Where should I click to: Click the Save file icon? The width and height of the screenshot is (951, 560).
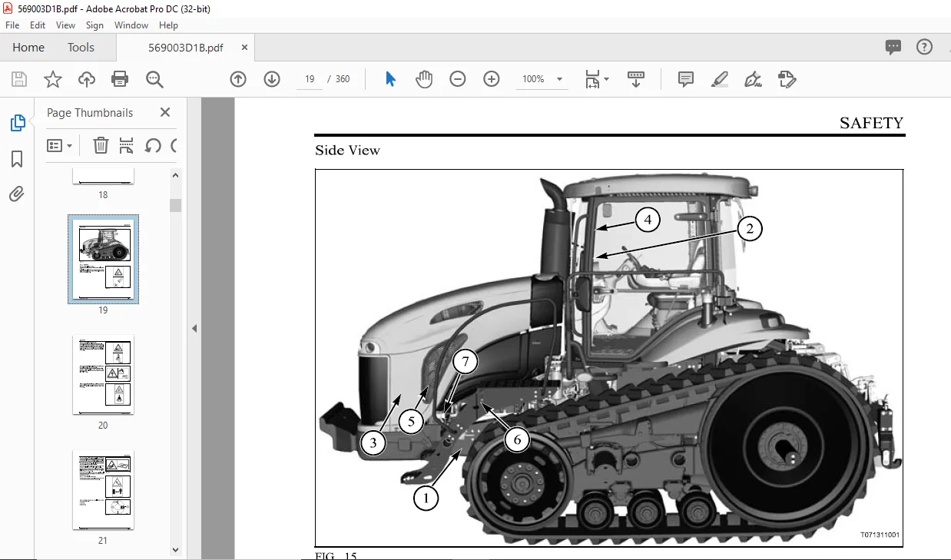click(x=19, y=79)
